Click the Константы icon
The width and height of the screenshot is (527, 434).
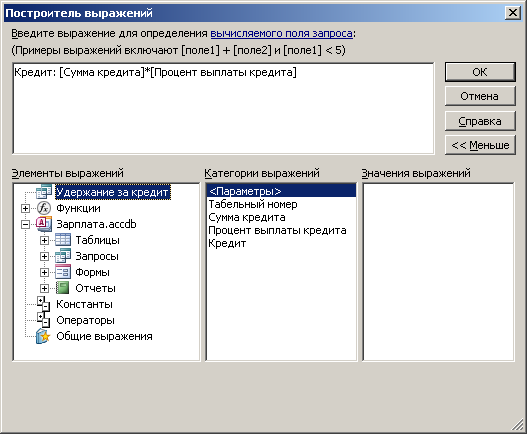tap(44, 304)
